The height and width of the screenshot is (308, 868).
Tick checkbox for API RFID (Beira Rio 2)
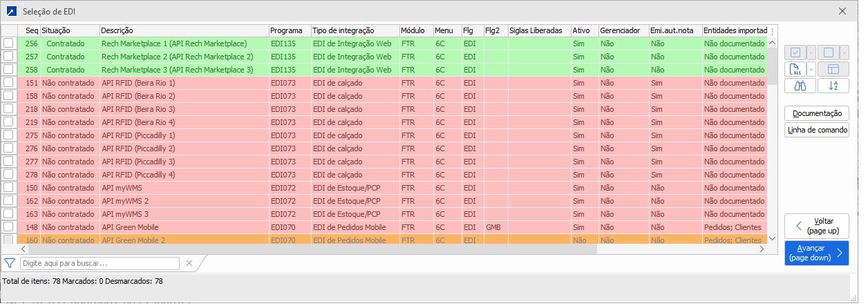pyautogui.click(x=8, y=96)
